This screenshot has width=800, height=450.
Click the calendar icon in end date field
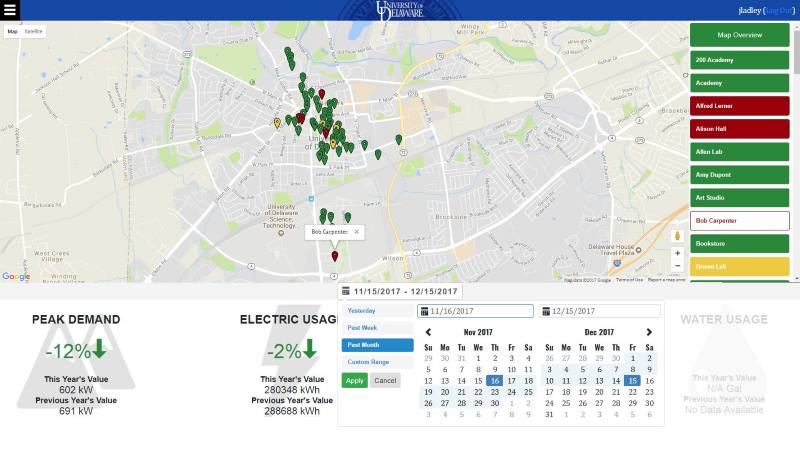click(x=546, y=311)
